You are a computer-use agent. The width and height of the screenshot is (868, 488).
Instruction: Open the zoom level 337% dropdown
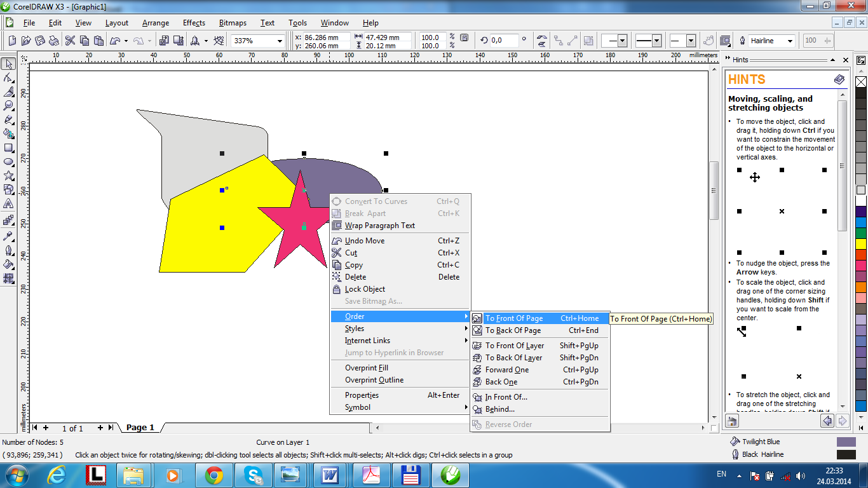[x=279, y=41]
